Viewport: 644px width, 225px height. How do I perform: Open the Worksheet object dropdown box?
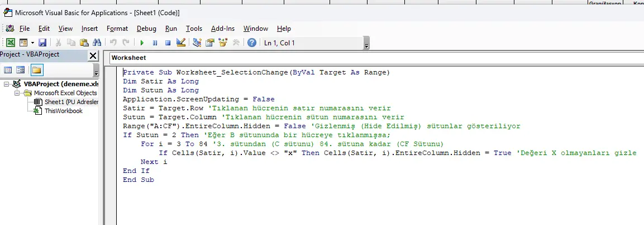[x=377, y=58]
